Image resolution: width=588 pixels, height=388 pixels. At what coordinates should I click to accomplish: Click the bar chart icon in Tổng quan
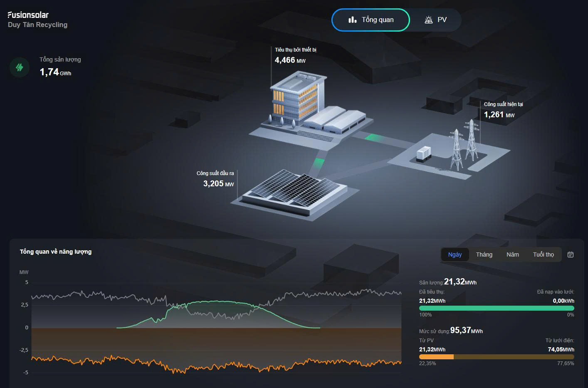[x=352, y=20]
